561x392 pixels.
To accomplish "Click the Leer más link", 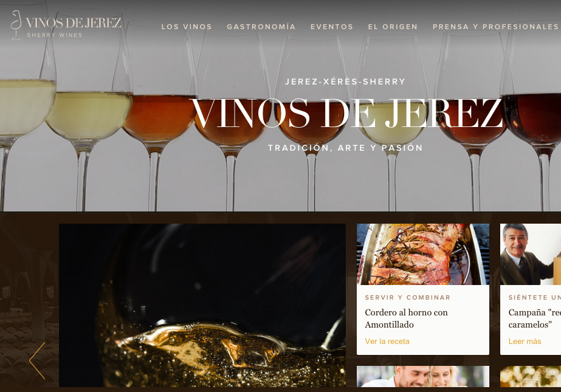I will pos(525,341).
